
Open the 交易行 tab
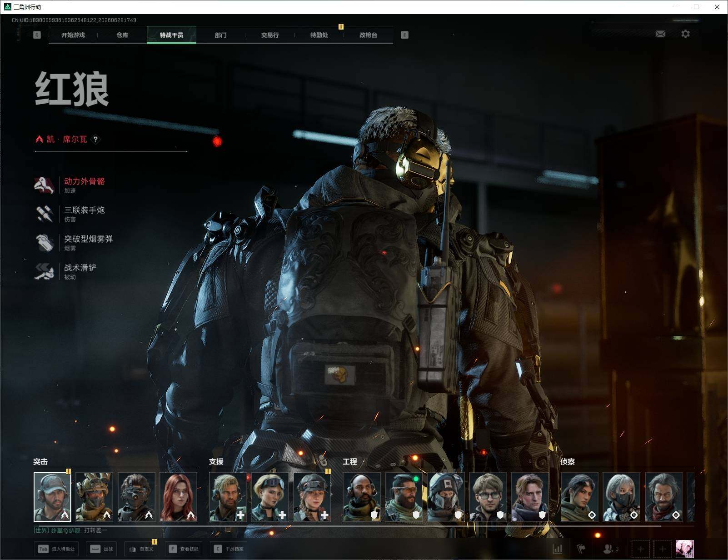point(270,35)
